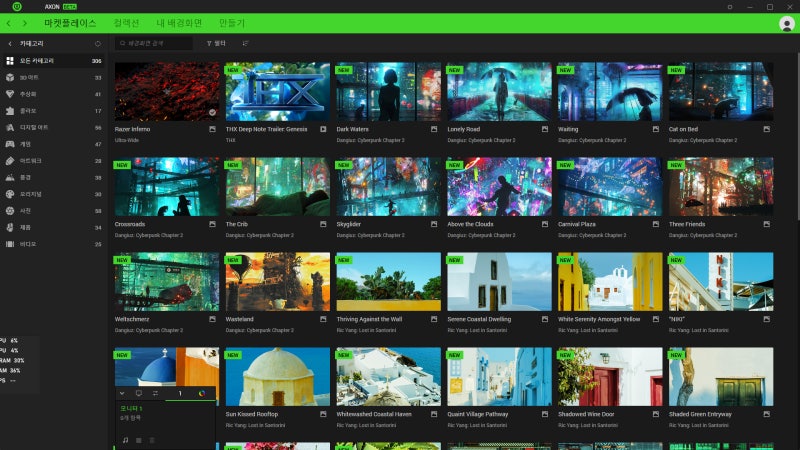800x450 pixels.
Task: Click the refresh icon beside 카테고리 header
Action: point(97,44)
